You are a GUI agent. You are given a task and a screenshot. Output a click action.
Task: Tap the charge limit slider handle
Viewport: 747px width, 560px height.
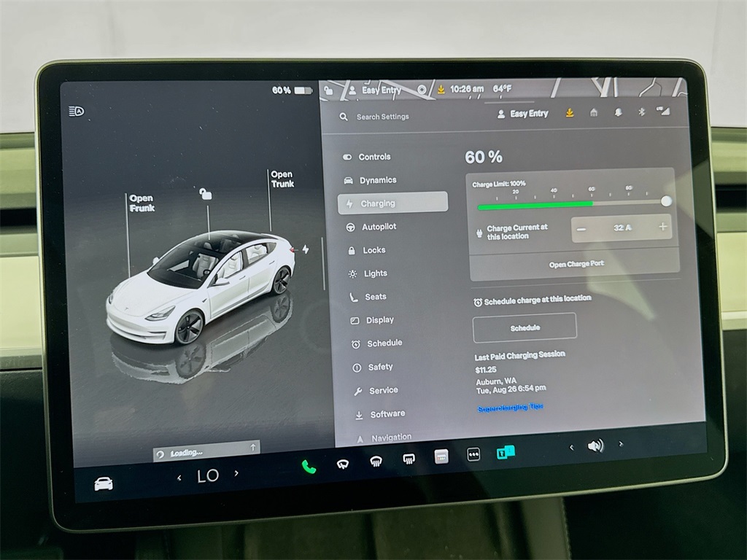(x=667, y=201)
